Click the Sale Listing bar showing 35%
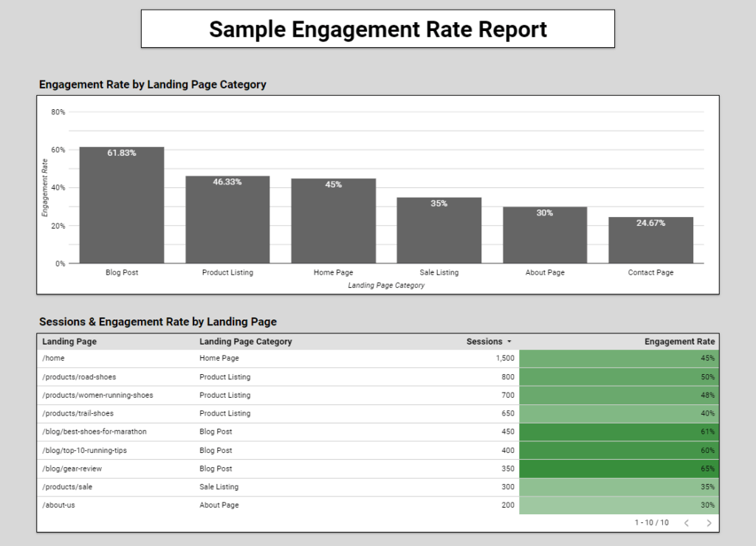756x546 pixels. click(x=439, y=229)
